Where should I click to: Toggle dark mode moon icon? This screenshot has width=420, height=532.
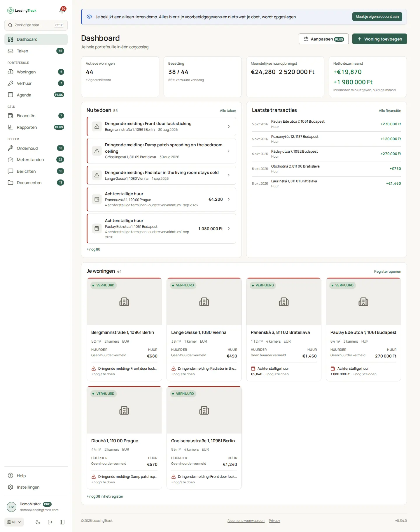(38, 522)
